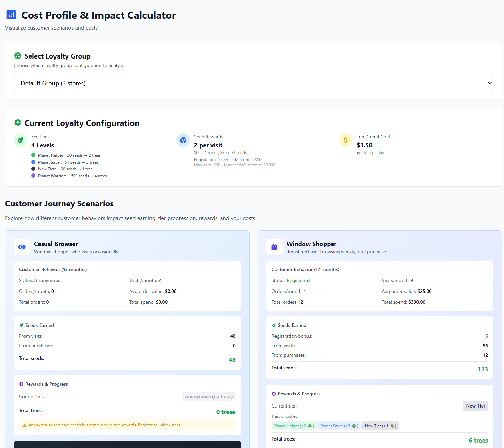Click the bar chart icon beside the page title
Image resolution: width=504 pixels, height=448 pixels.
pyautogui.click(x=11, y=15)
